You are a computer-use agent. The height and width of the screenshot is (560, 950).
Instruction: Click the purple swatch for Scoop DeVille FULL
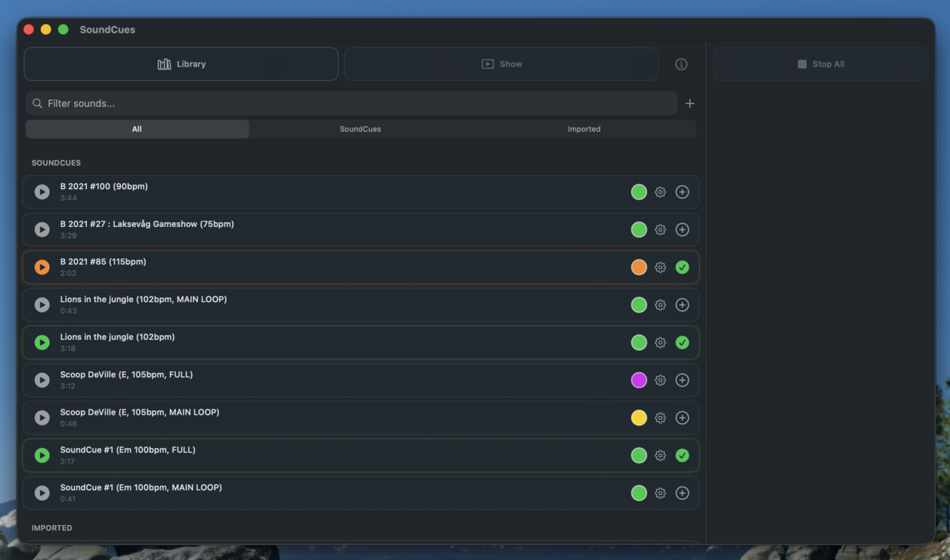pyautogui.click(x=638, y=380)
